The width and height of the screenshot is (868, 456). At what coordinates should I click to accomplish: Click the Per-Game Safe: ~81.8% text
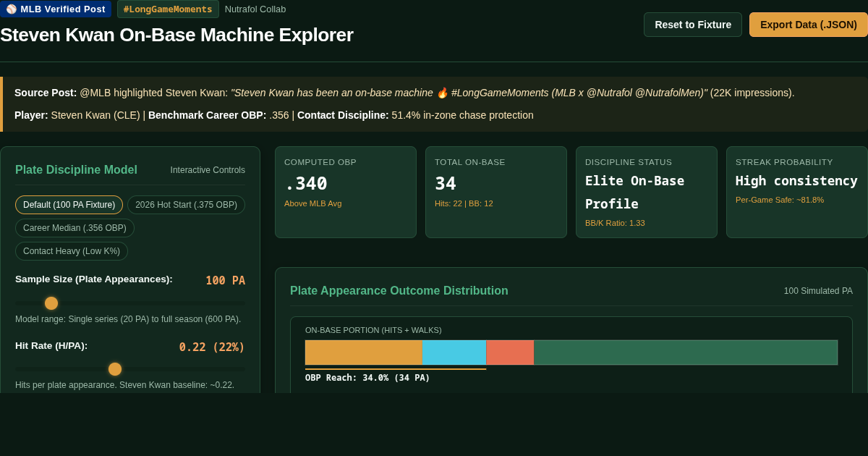(x=780, y=200)
